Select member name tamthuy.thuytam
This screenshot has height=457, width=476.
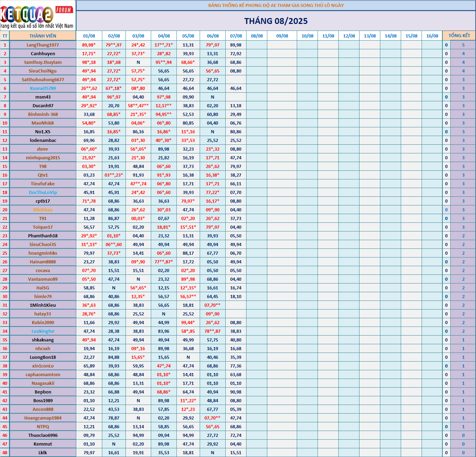click(43, 62)
